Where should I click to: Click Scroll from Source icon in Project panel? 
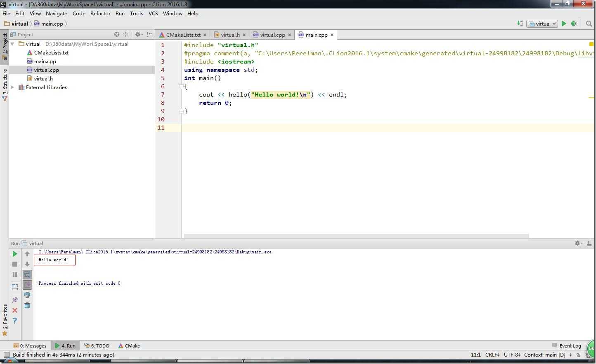pyautogui.click(x=117, y=35)
